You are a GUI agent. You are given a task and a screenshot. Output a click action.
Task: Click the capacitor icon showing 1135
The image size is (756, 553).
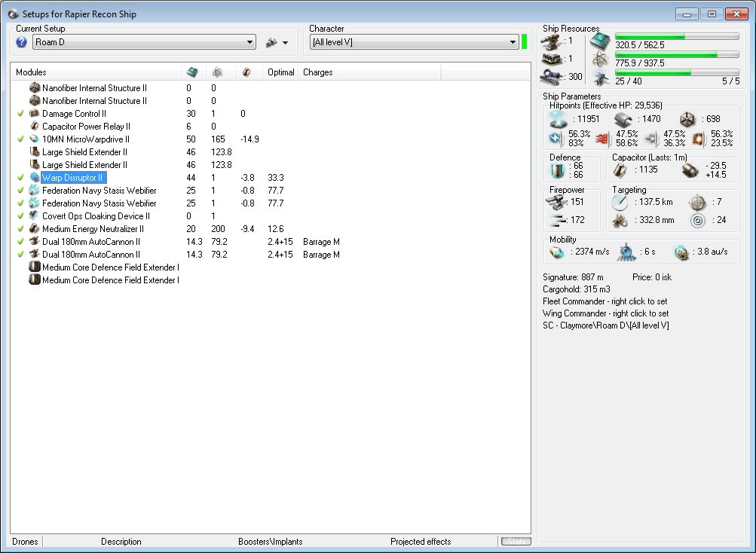click(620, 170)
